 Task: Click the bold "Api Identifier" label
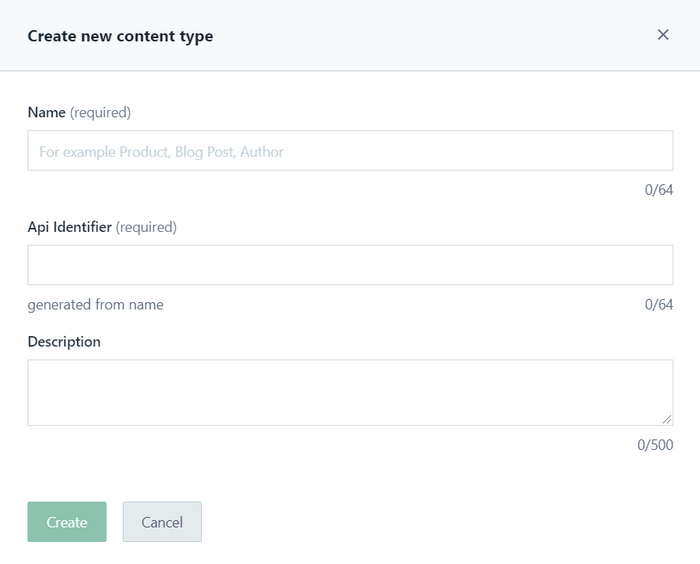pyautogui.click(x=69, y=227)
